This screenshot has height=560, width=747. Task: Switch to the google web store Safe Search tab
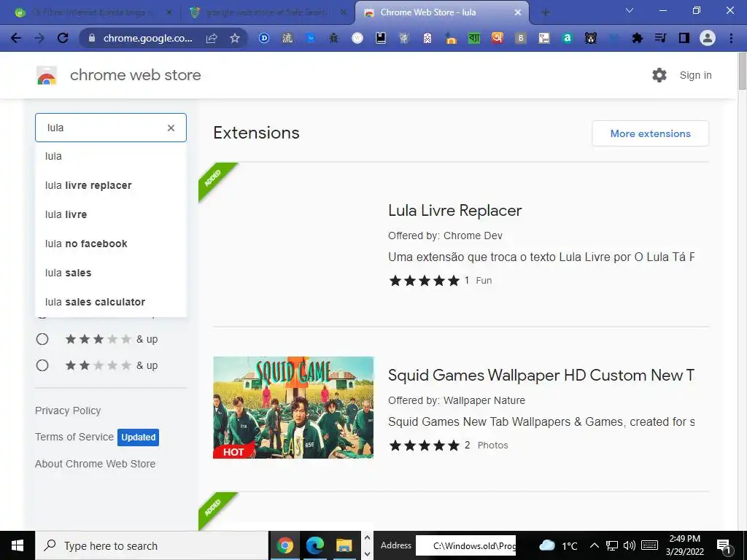pyautogui.click(x=267, y=12)
